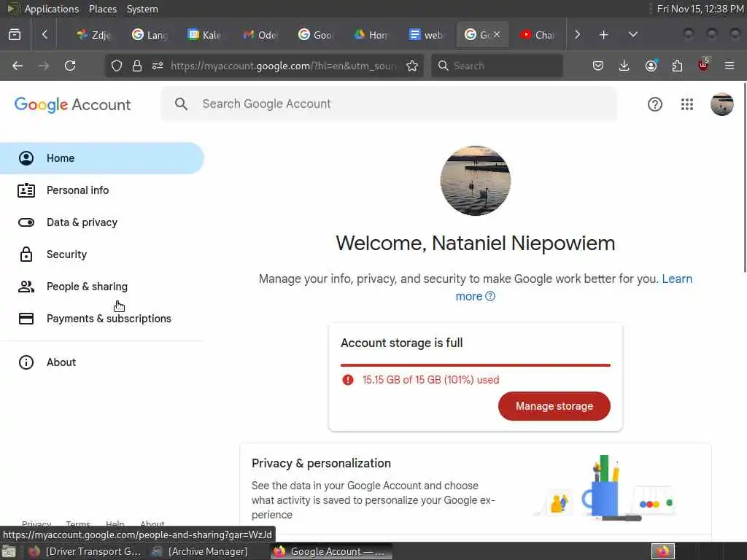The image size is (747, 560).
Task: Open the uBlock Origin extension icon
Action: pyautogui.click(x=703, y=65)
